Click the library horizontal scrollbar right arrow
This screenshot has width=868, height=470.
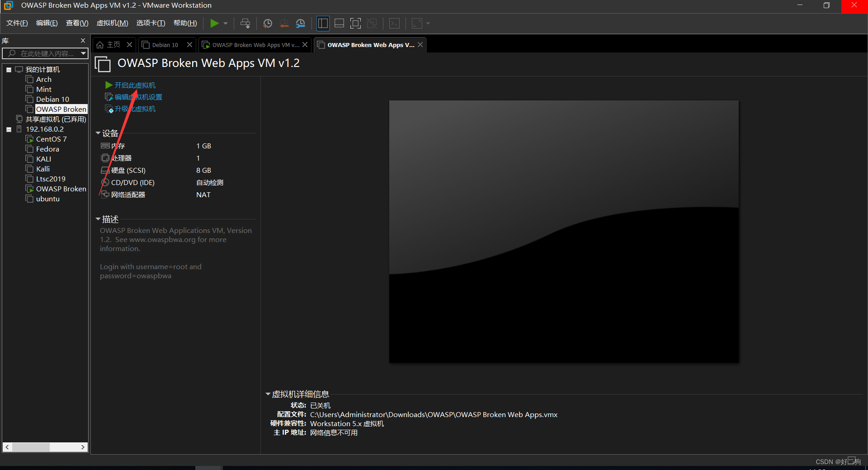[x=83, y=447]
